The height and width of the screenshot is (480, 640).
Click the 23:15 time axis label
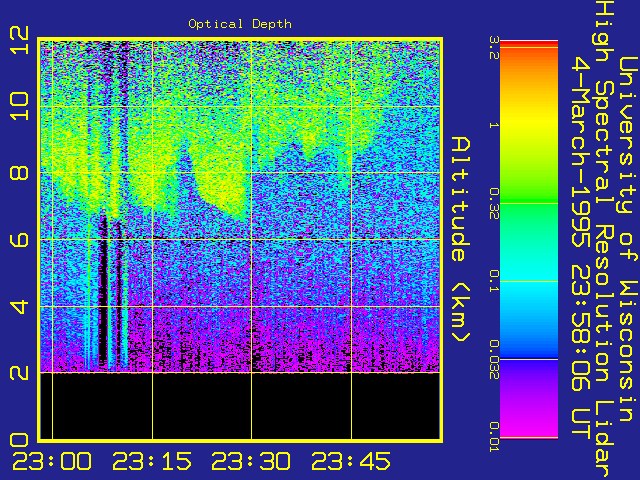point(152,462)
